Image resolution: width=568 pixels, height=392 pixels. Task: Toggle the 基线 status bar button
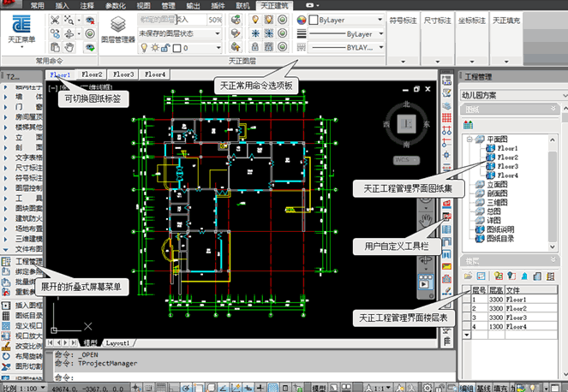(x=483, y=388)
